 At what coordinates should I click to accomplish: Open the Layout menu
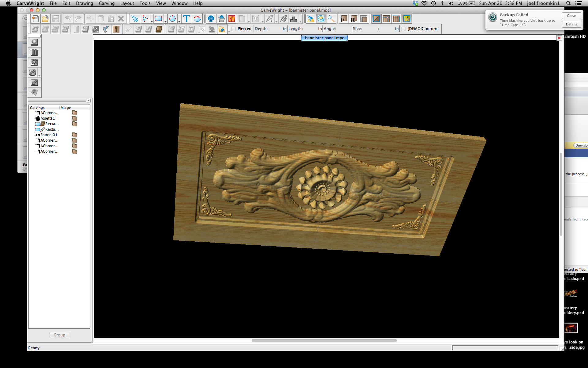point(127,3)
